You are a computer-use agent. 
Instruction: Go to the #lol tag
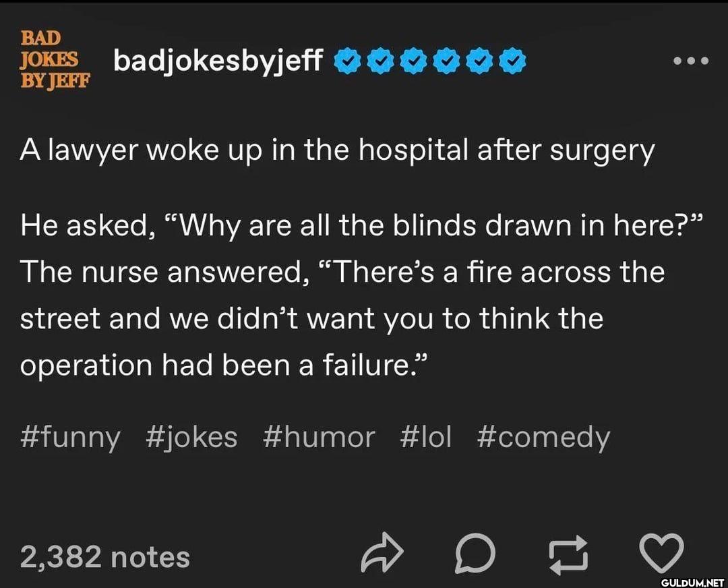(425, 438)
